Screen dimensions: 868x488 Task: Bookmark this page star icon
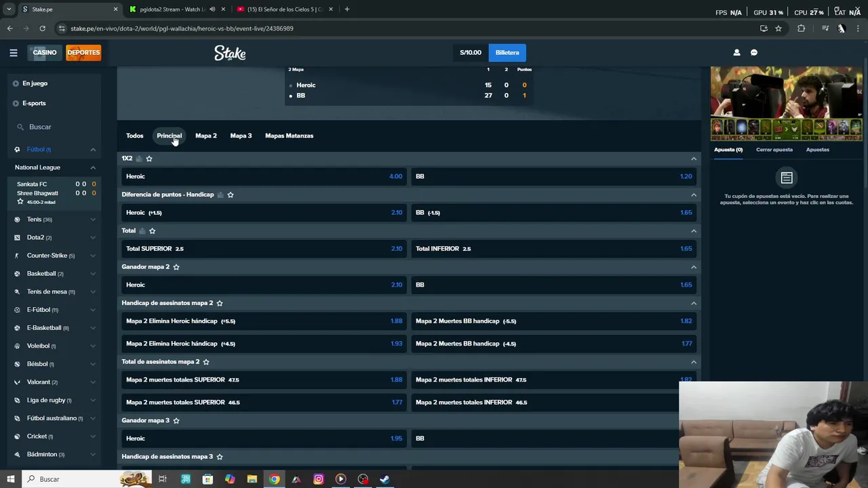click(778, 28)
